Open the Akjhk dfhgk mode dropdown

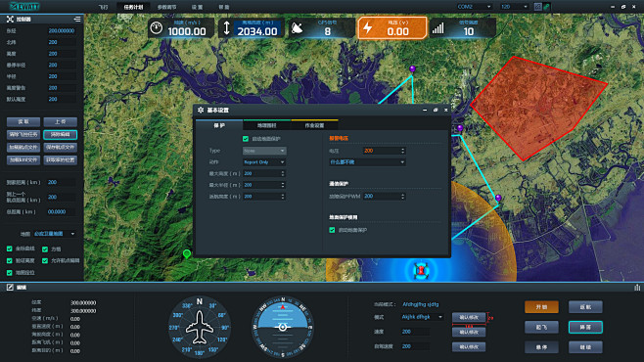pyautogui.click(x=422, y=317)
